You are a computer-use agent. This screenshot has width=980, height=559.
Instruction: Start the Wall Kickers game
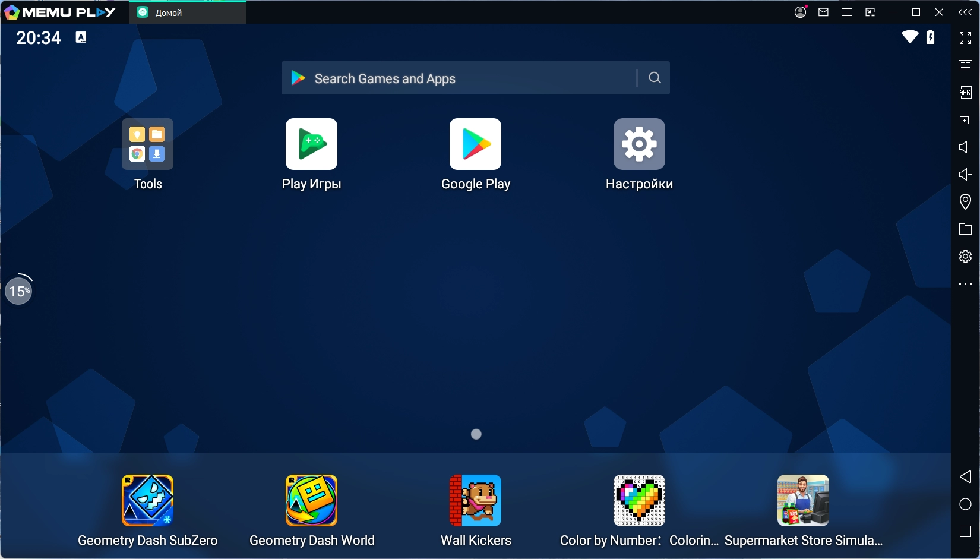[475, 500]
